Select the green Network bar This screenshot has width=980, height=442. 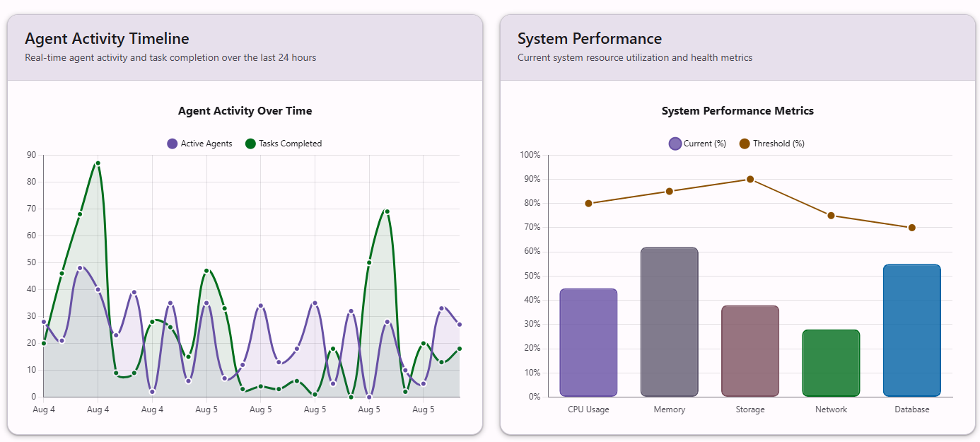831,363
